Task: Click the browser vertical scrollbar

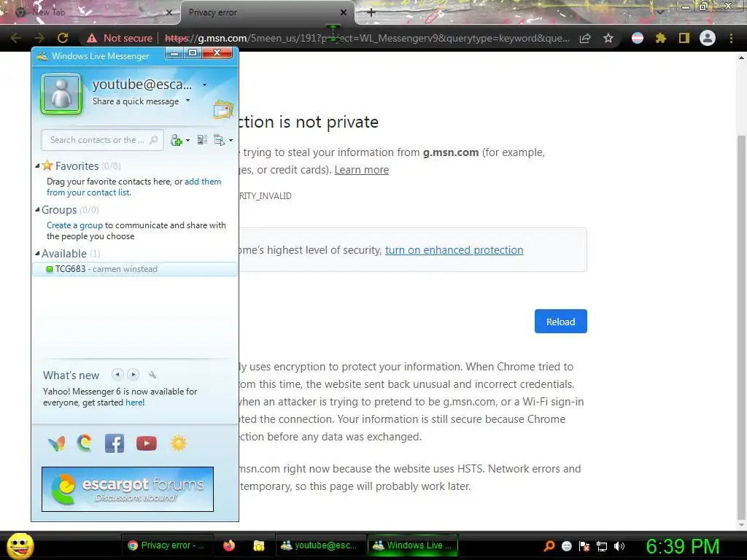Action: (741, 329)
